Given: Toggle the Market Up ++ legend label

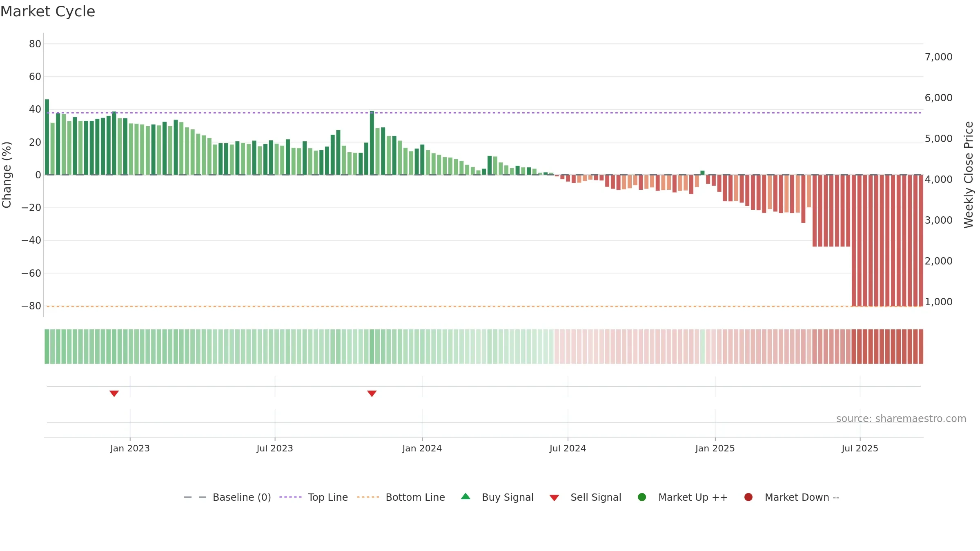Looking at the screenshot, I should pos(693,497).
